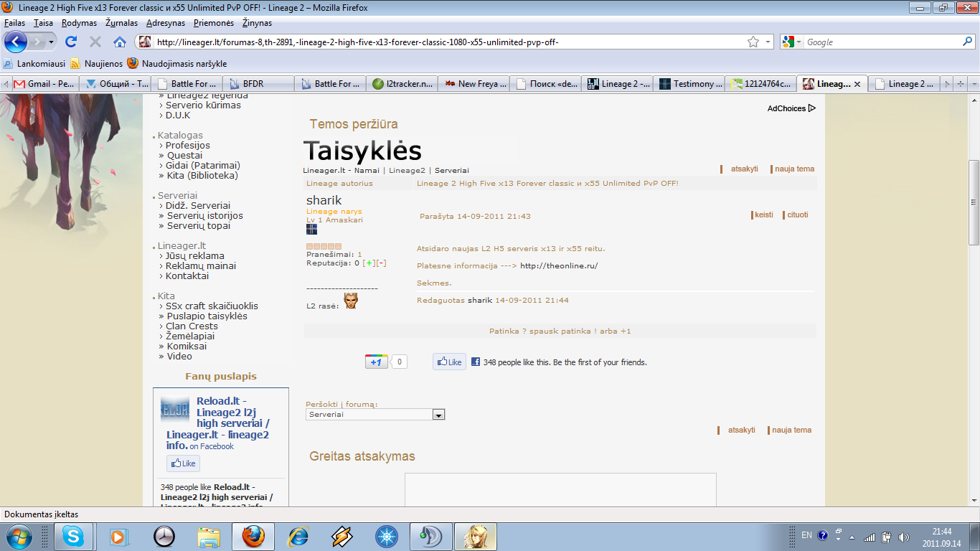This screenshot has width=980, height=551.
Task: Click the Facebook Like button beside 348 people
Action: (450, 362)
